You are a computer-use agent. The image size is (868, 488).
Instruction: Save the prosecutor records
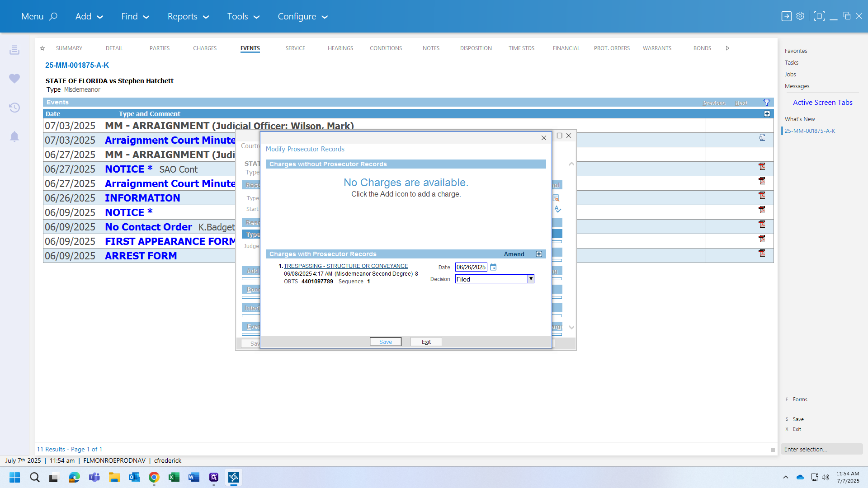tap(385, 342)
